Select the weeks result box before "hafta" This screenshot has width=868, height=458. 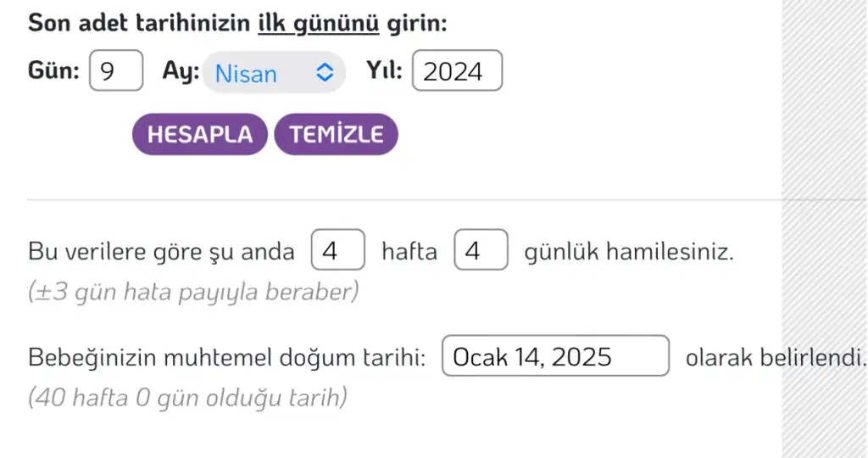pos(338,251)
